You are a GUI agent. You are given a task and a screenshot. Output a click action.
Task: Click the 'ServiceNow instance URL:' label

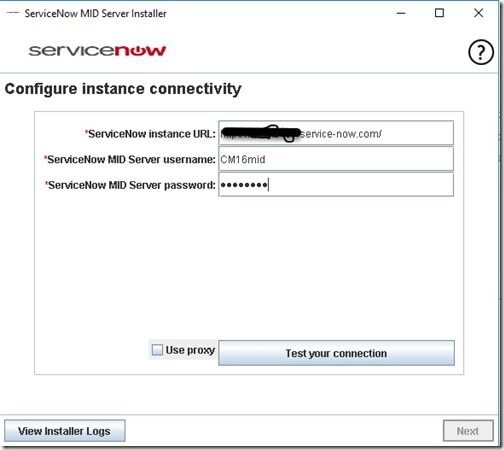click(150, 134)
